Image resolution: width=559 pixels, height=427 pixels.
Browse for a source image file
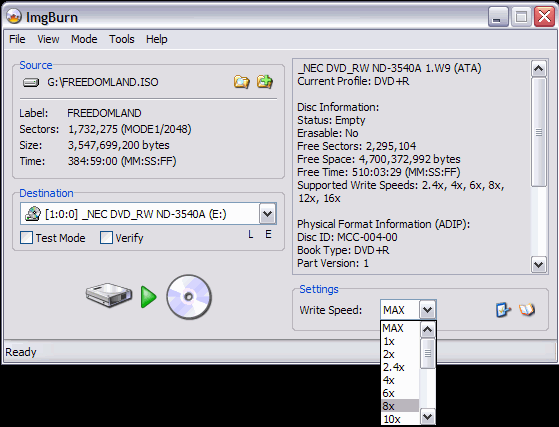(x=241, y=82)
